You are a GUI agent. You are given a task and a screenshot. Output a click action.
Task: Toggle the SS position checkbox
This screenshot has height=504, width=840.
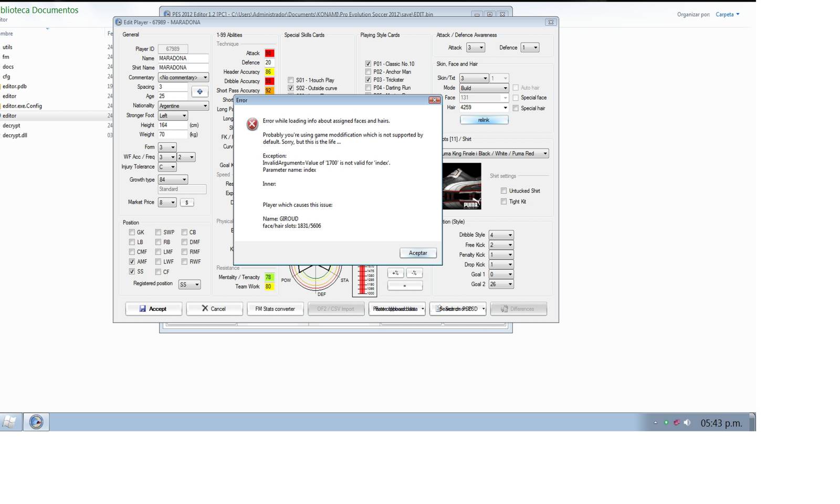point(132,271)
